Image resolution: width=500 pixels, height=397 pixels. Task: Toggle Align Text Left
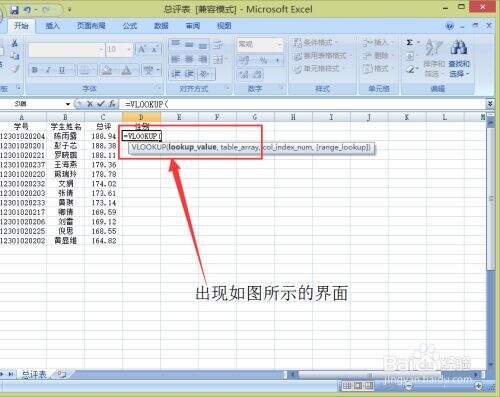[176, 59]
